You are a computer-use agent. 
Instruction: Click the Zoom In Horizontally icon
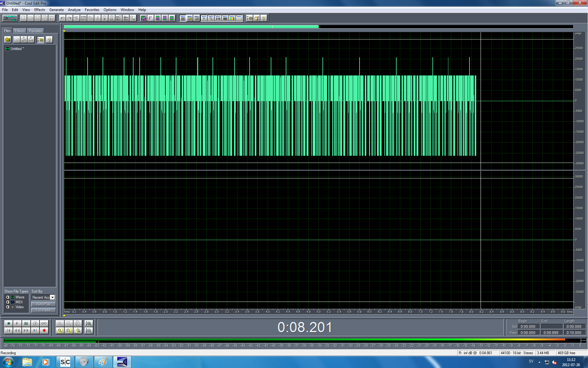(60, 323)
